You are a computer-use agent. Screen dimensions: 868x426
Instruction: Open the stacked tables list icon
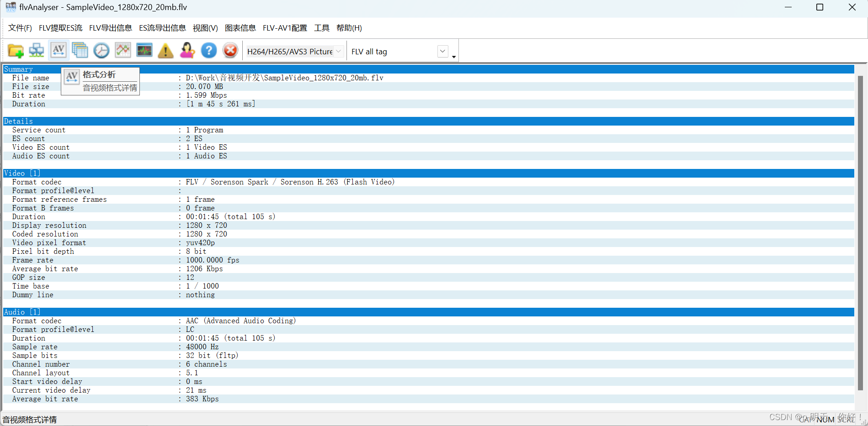(80, 51)
